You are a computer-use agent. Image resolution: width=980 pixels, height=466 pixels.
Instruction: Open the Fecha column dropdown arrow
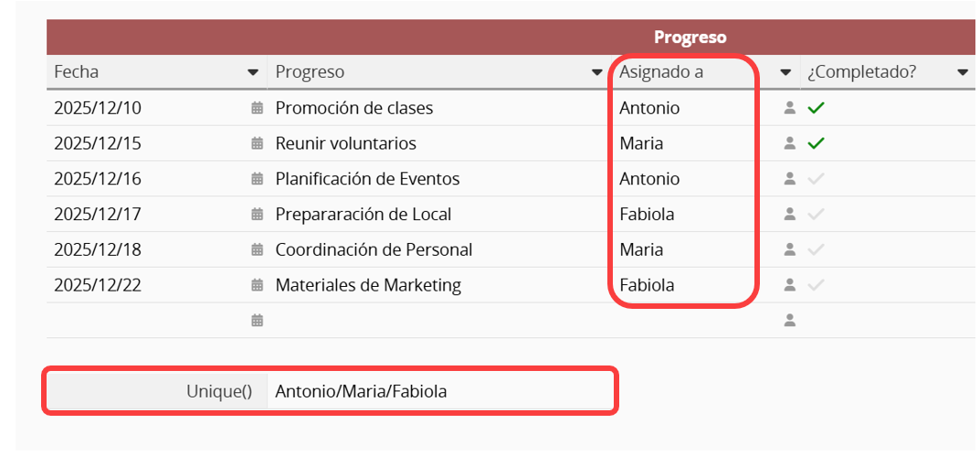pos(253,72)
